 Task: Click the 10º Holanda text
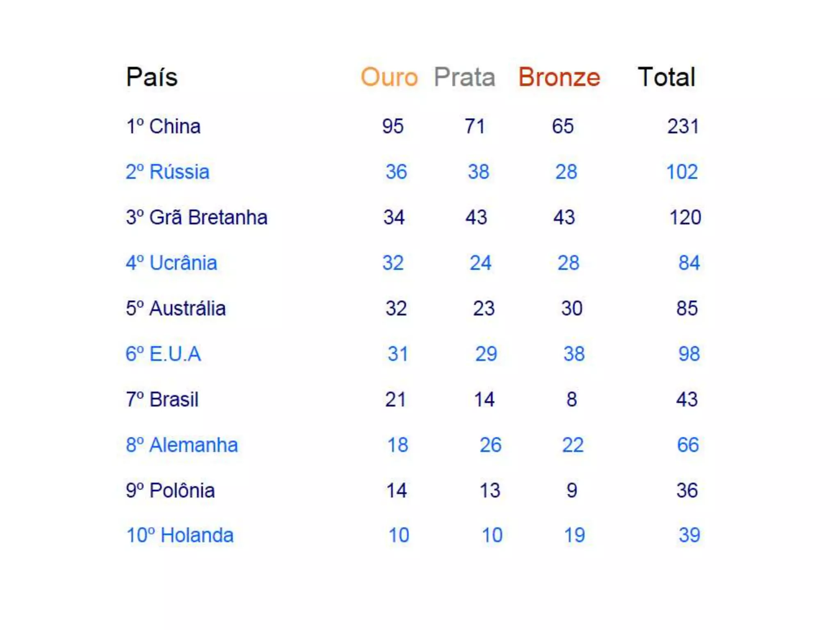[x=180, y=535]
